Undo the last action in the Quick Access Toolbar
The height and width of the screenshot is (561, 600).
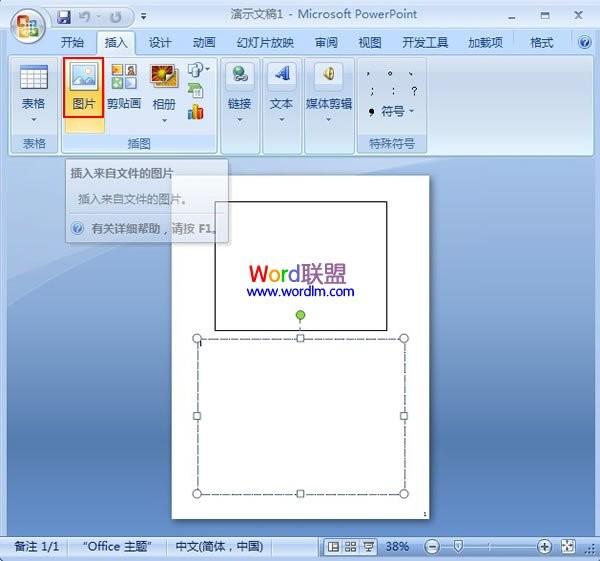pos(85,17)
